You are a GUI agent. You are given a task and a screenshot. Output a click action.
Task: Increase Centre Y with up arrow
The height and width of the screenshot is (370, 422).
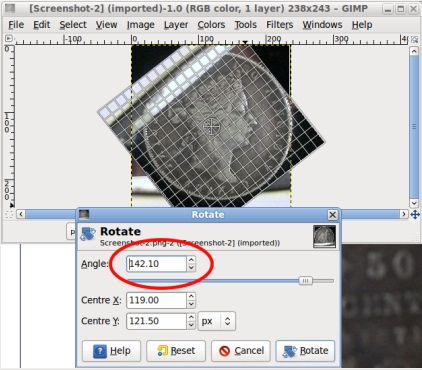[x=191, y=317]
